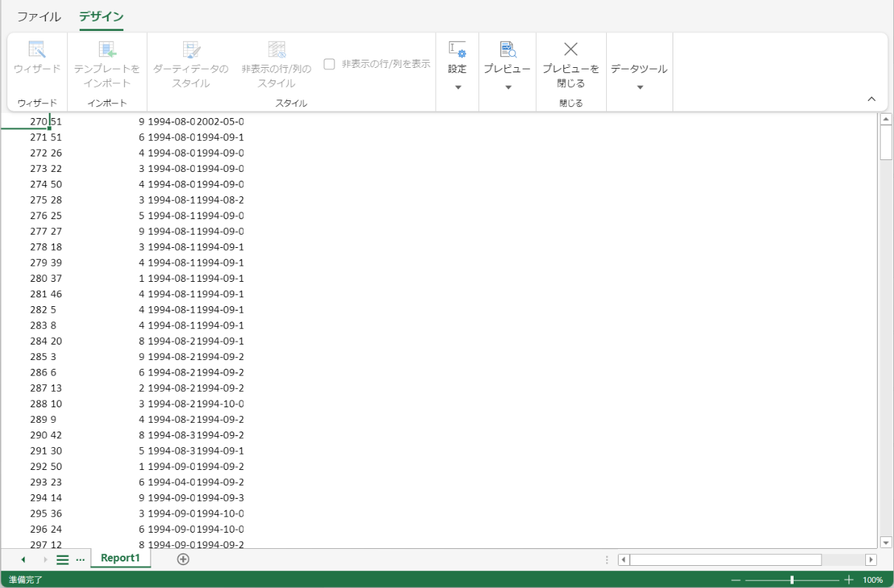Open the ファイル tab

pos(39,16)
